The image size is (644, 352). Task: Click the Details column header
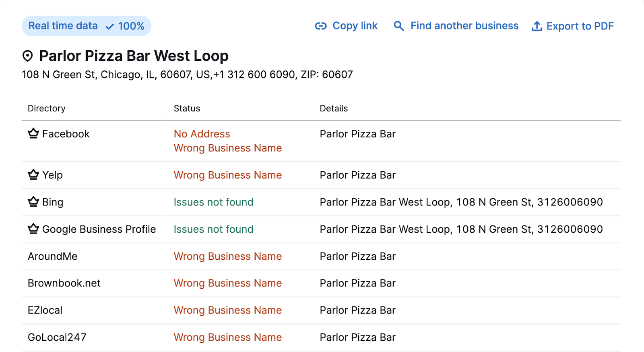coord(334,108)
